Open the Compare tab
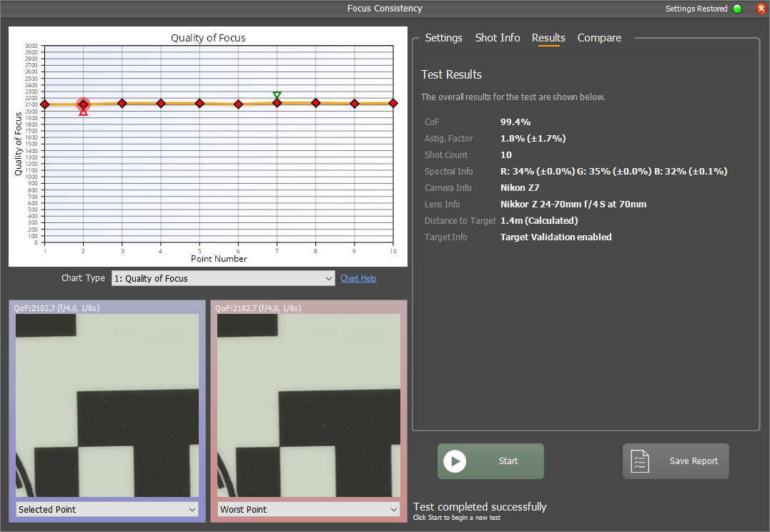Viewport: 770px width, 532px height. (599, 38)
